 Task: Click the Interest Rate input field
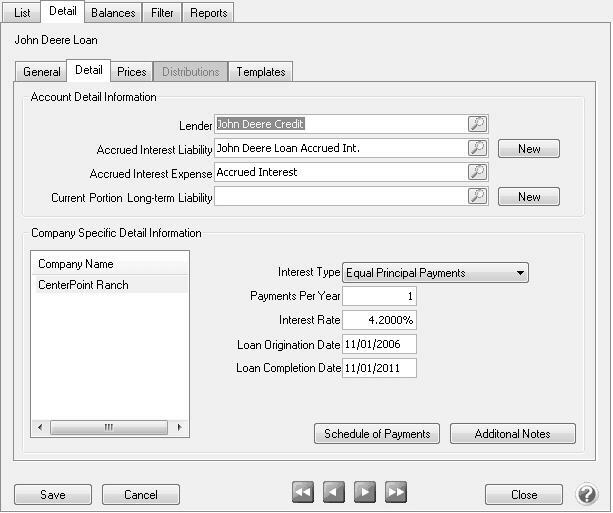pyautogui.click(x=379, y=320)
